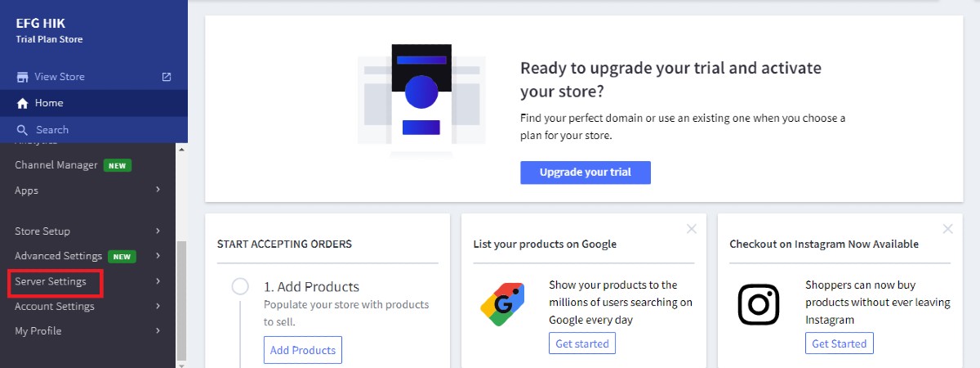Click the Add Products button

click(303, 350)
